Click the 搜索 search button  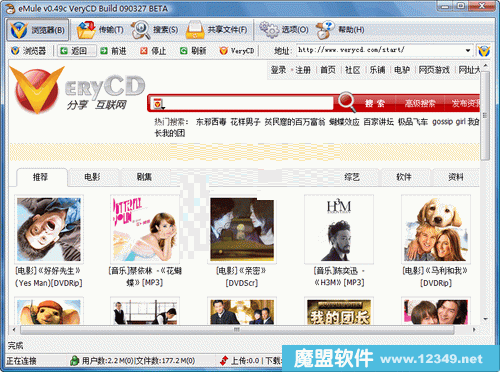(375, 104)
